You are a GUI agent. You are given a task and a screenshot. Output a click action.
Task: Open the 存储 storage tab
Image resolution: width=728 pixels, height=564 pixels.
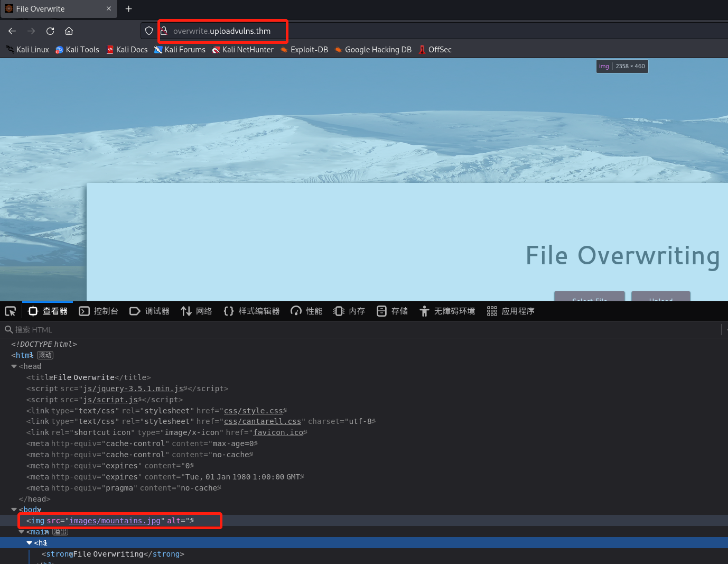click(393, 311)
